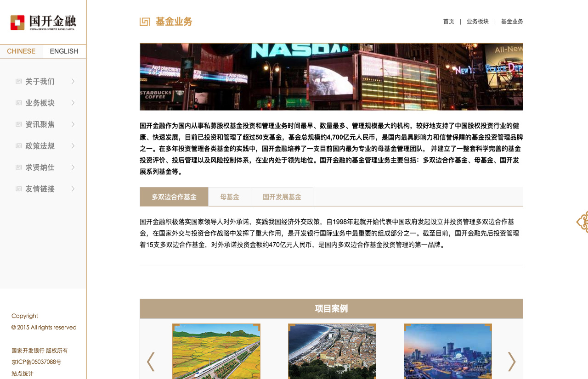Select the 国开发展基金 tab

click(282, 197)
